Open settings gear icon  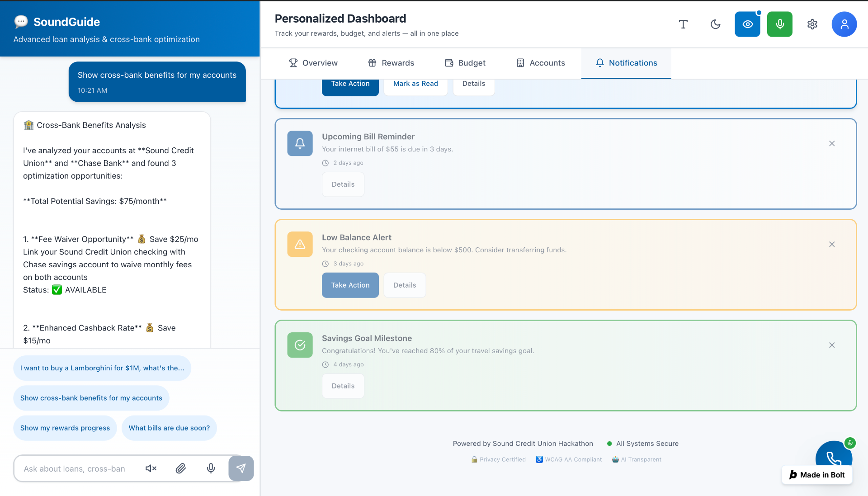(812, 24)
